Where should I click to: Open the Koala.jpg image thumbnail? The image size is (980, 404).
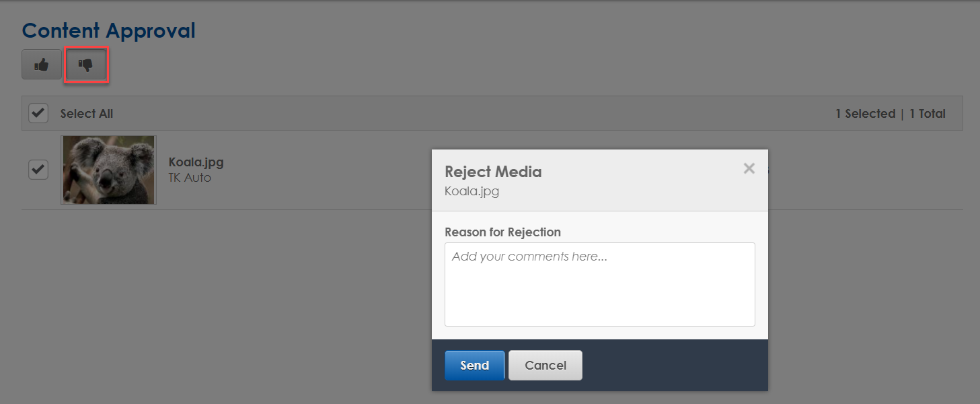coord(108,170)
